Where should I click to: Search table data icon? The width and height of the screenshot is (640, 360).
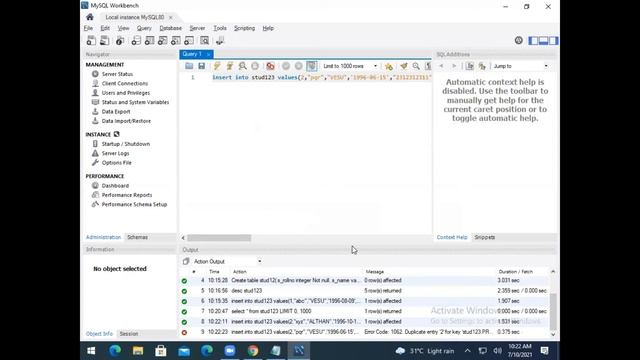click(204, 40)
